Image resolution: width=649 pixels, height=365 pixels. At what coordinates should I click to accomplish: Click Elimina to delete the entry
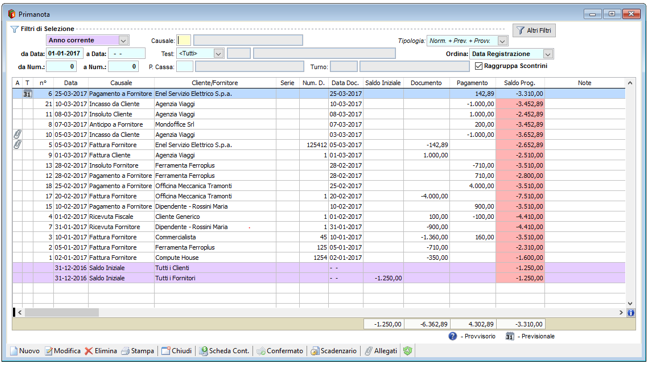point(101,351)
